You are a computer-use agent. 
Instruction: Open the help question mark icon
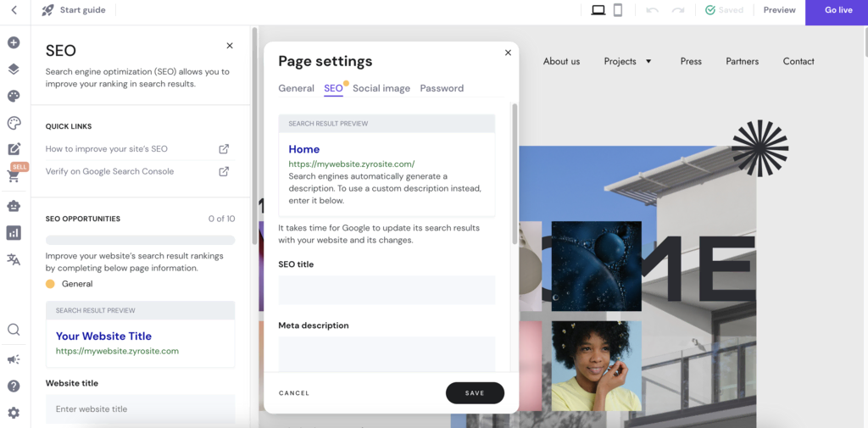pyautogui.click(x=14, y=386)
